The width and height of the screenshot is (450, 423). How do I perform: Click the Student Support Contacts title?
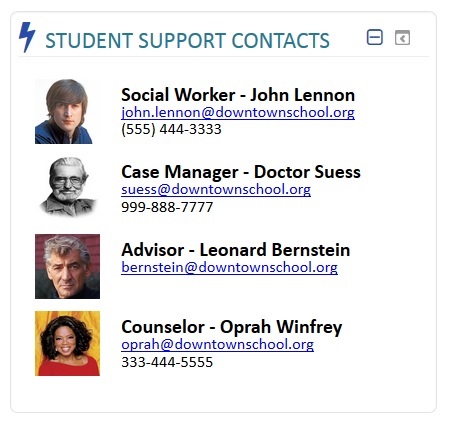(x=187, y=41)
